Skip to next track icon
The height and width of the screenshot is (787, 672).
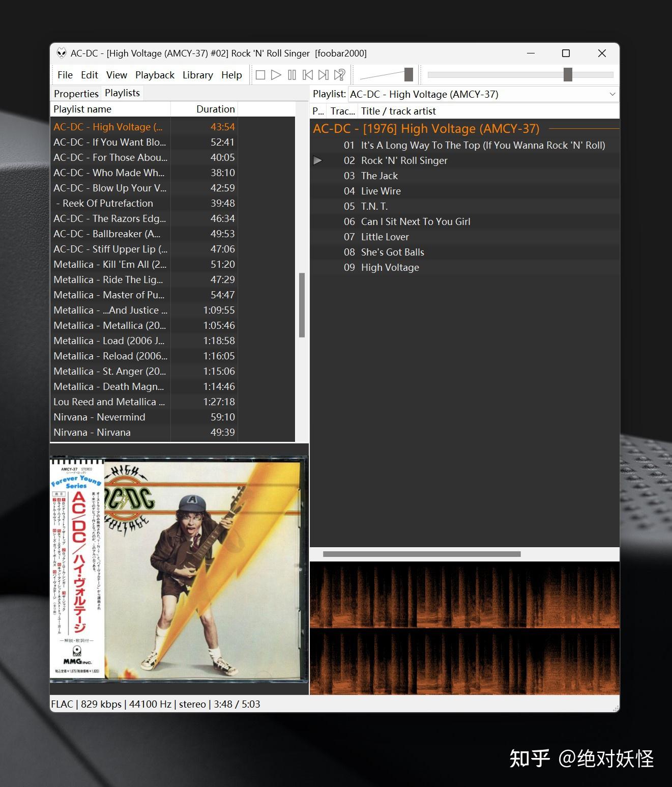324,75
